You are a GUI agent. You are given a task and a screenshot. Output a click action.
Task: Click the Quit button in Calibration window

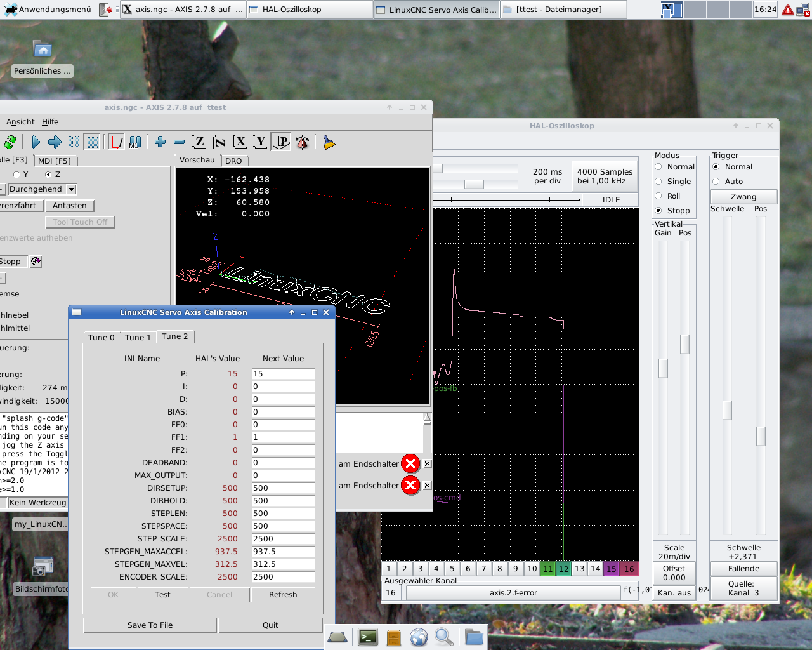tap(270, 625)
